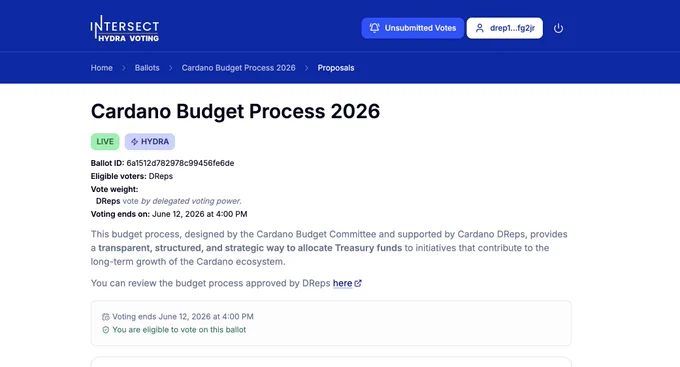This screenshot has width=680, height=367.
Task: Click the external link icon after "here"
Action: (x=358, y=283)
